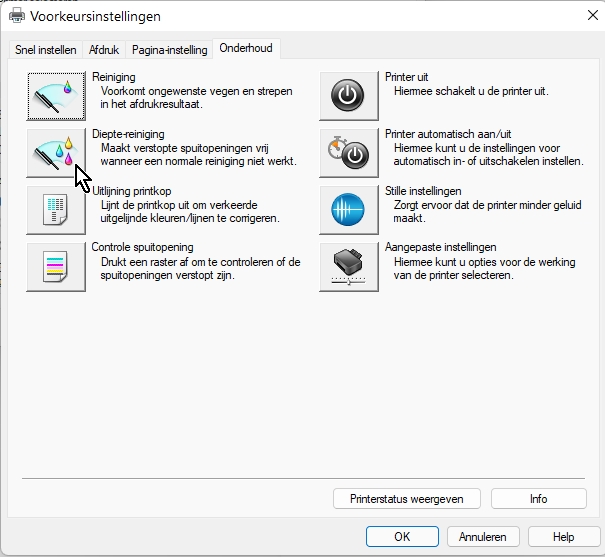The height and width of the screenshot is (557, 605).
Task: Start the Reiniging cleaning icon button
Action: click(x=56, y=96)
